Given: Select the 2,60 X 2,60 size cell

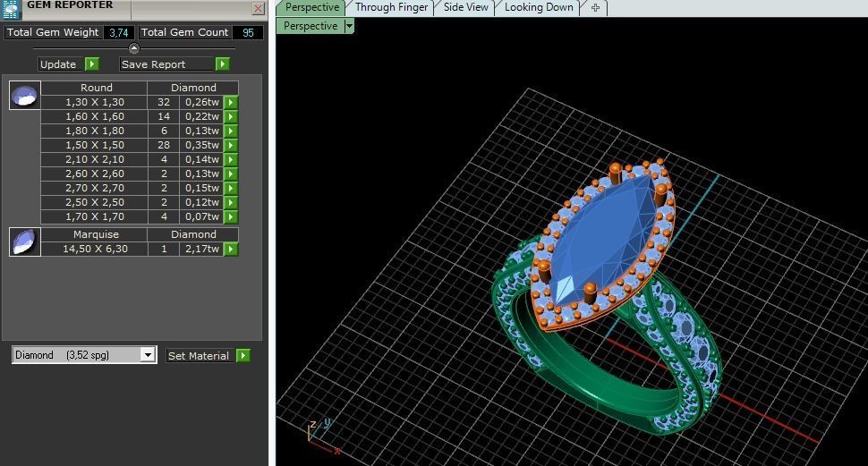Looking at the screenshot, I should 94,174.
